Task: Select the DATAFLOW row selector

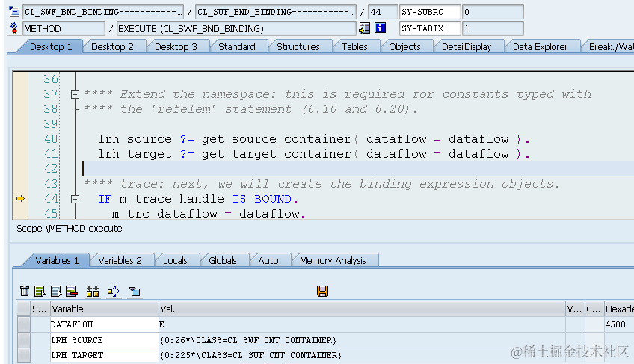Action: click(x=24, y=324)
